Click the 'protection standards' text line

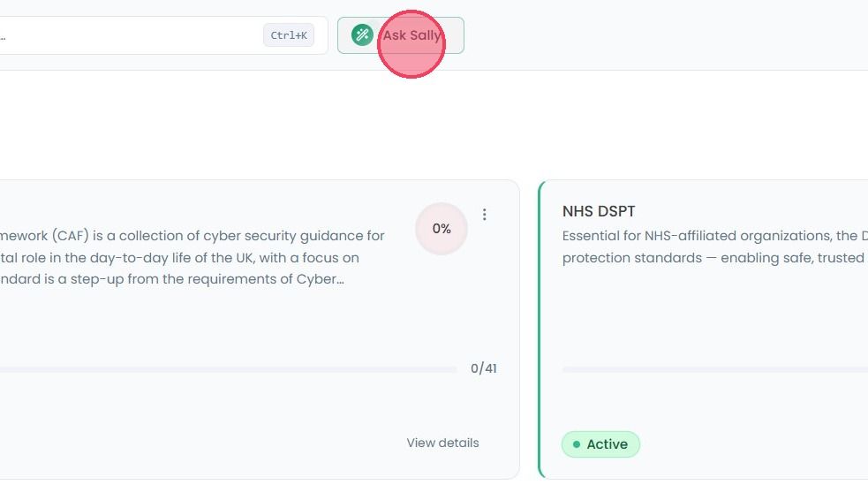tap(714, 258)
